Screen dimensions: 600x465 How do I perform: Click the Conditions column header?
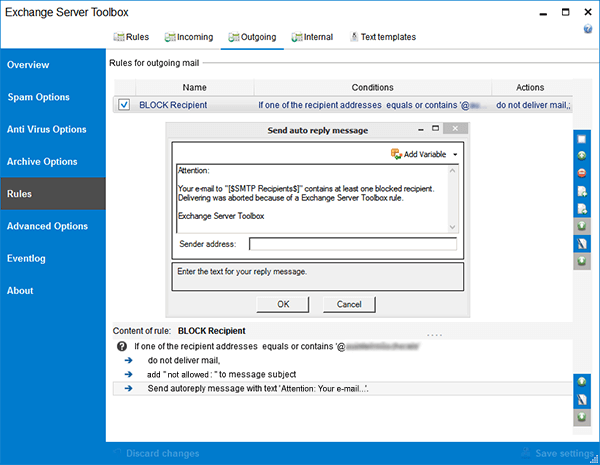pos(372,87)
